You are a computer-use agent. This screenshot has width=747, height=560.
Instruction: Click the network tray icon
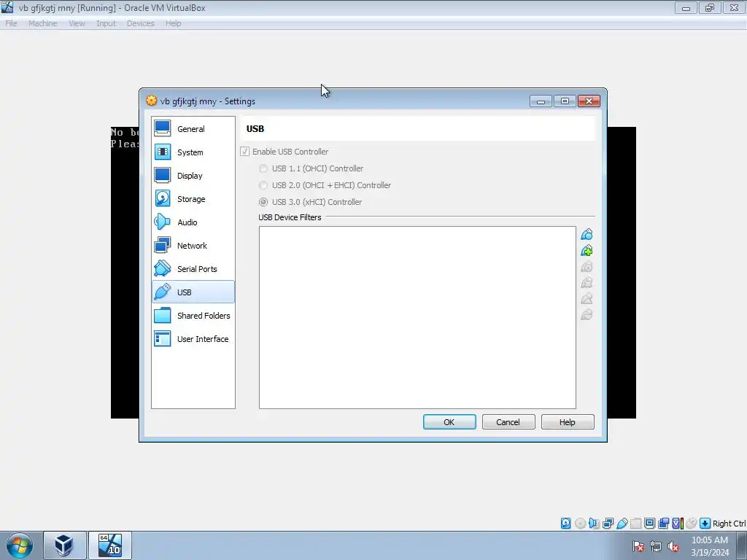point(656,546)
